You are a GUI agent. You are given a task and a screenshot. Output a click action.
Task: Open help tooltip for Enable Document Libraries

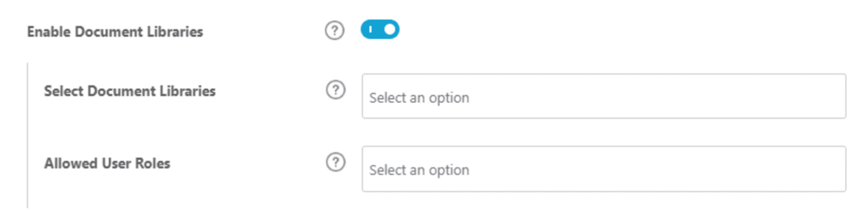(335, 30)
